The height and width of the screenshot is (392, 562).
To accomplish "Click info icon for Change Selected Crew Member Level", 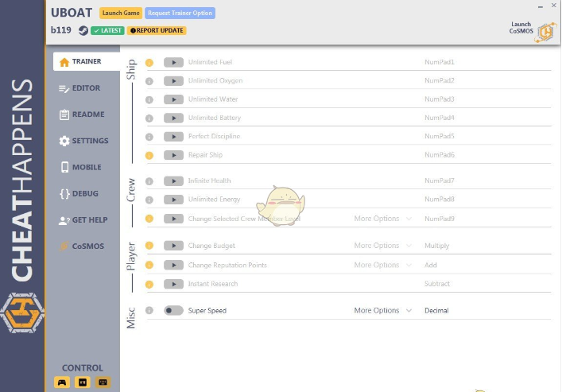I will pos(149,219).
